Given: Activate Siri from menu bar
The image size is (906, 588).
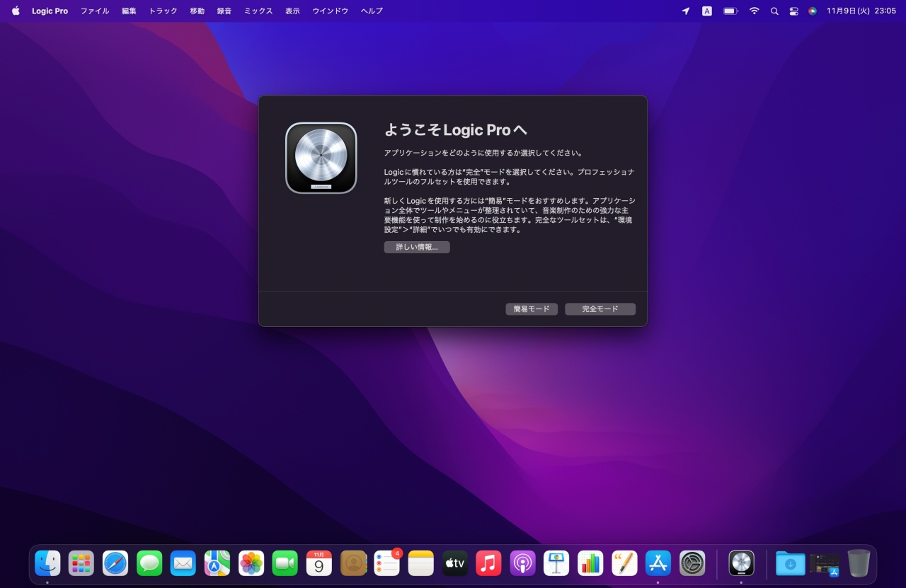Looking at the screenshot, I should (x=813, y=11).
